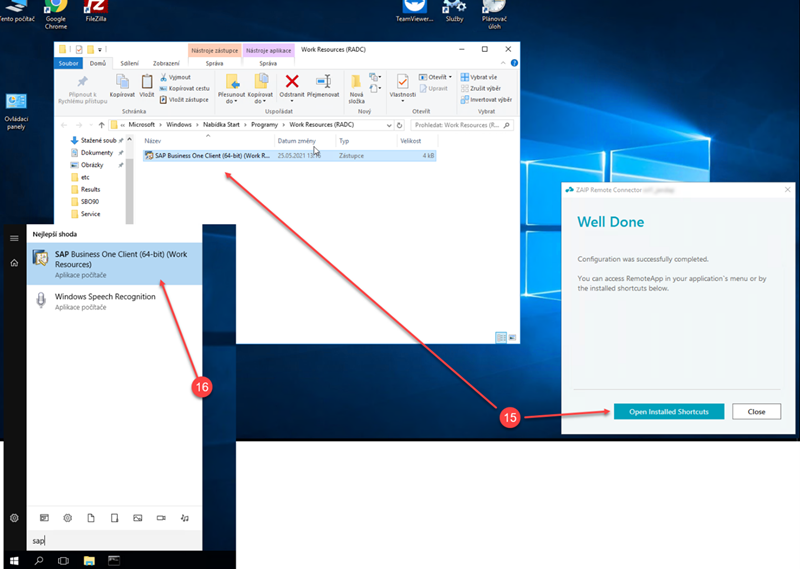Viewport: 800px width, 569px height.
Task: Click Open Installed Shortcuts button
Action: click(x=668, y=411)
